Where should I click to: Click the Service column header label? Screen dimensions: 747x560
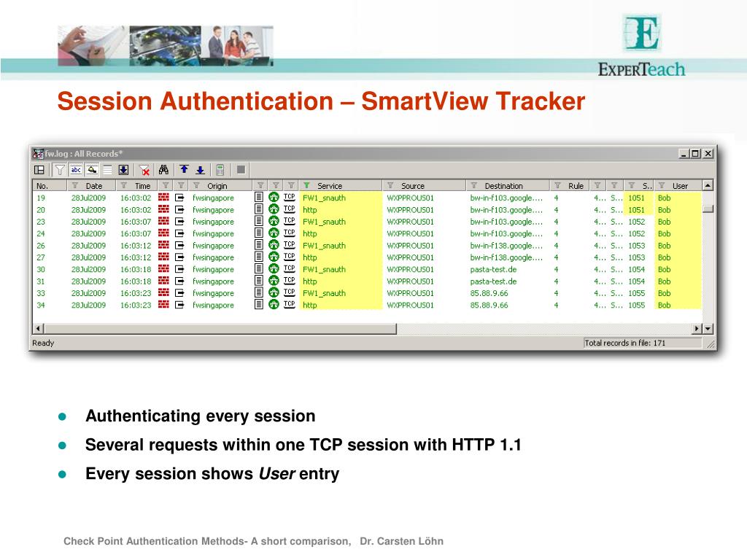click(x=330, y=186)
